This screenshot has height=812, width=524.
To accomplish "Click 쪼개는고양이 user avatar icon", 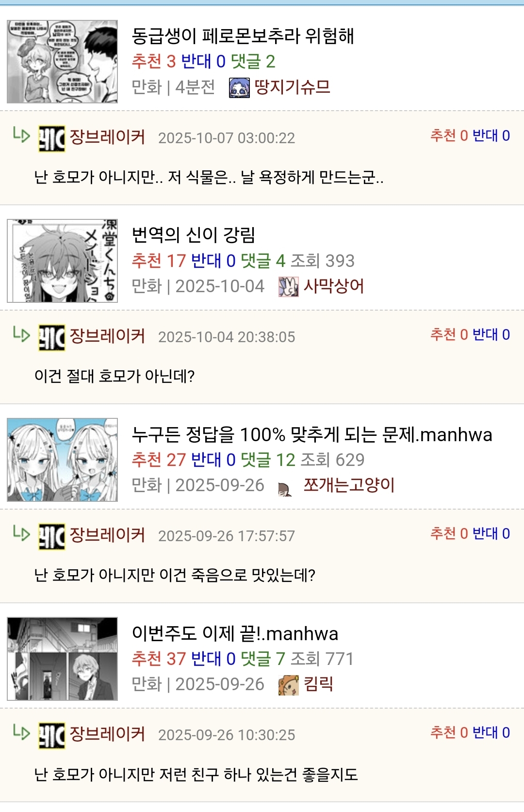I will (286, 488).
